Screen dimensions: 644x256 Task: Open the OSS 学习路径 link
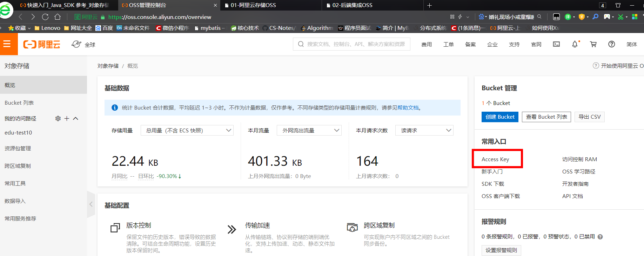[579, 171]
